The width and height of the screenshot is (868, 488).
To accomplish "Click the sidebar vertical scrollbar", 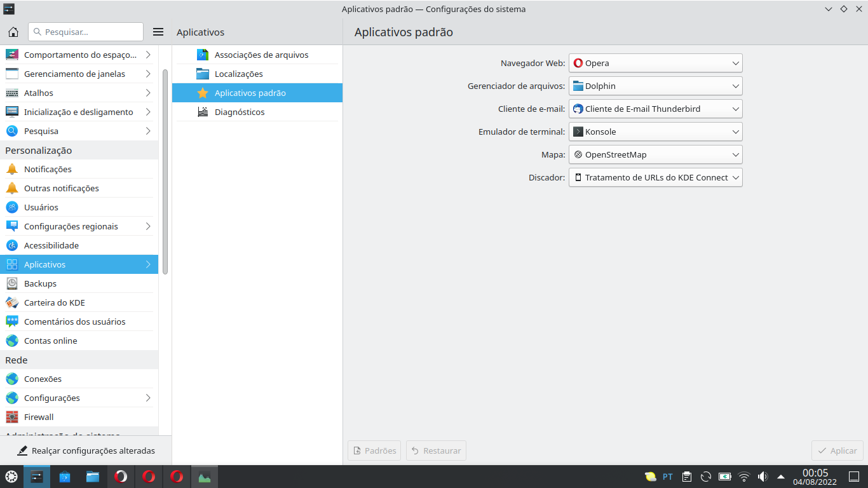I will [x=165, y=172].
